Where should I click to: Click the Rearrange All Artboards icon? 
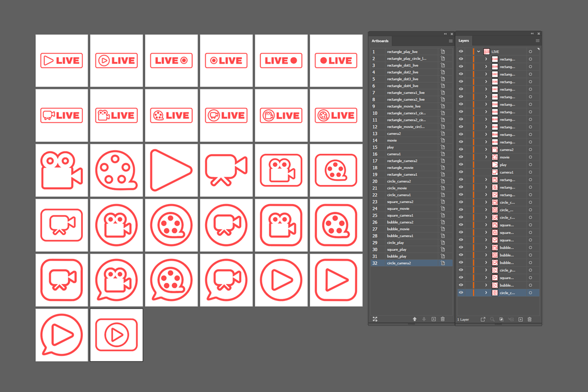375,319
